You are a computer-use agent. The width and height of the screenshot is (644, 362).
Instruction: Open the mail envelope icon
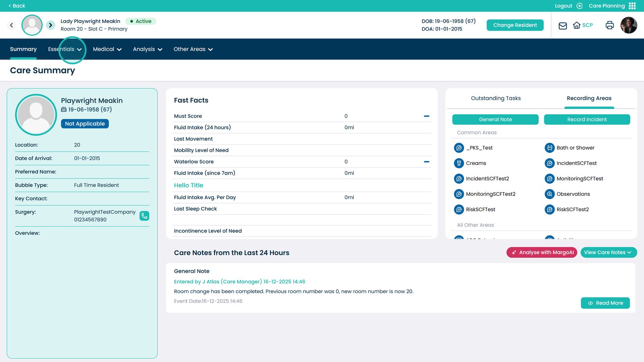pyautogui.click(x=563, y=25)
